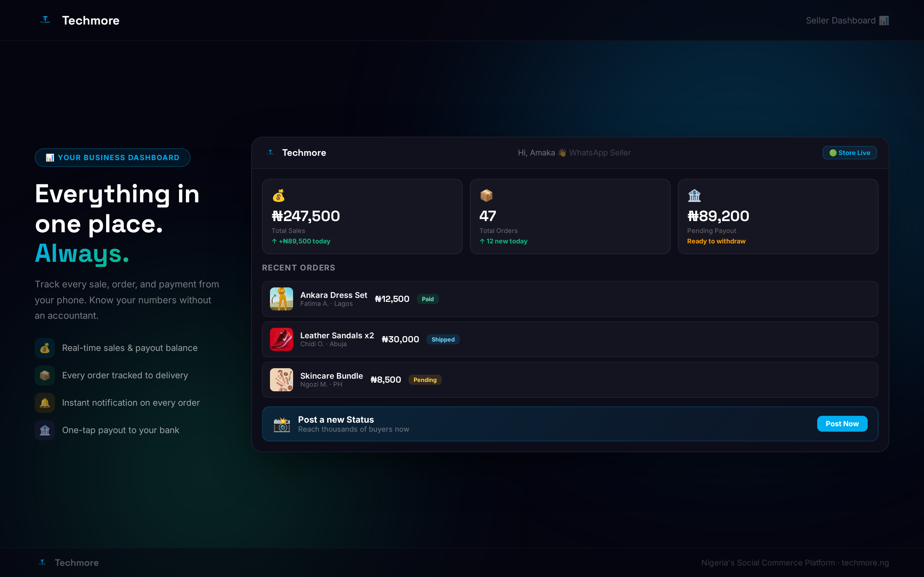Image resolution: width=924 pixels, height=577 pixels.
Task: Click the Techmore logo in the header
Action: pyautogui.click(x=45, y=20)
